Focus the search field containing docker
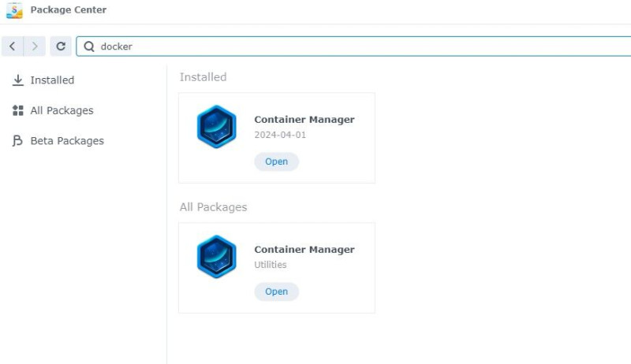Screen dimensions: 631x364 (354, 46)
